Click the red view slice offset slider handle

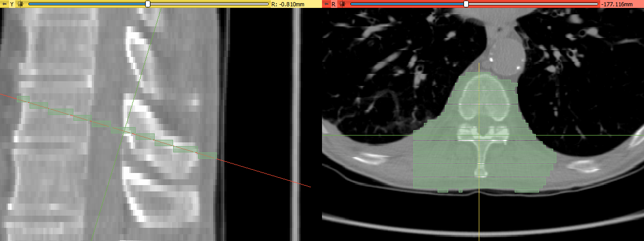[466, 4]
